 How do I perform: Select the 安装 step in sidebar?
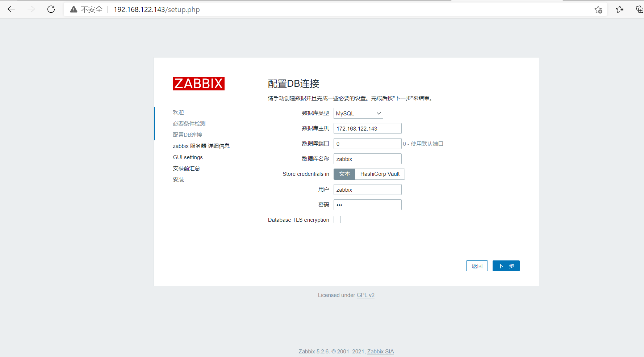[178, 180]
